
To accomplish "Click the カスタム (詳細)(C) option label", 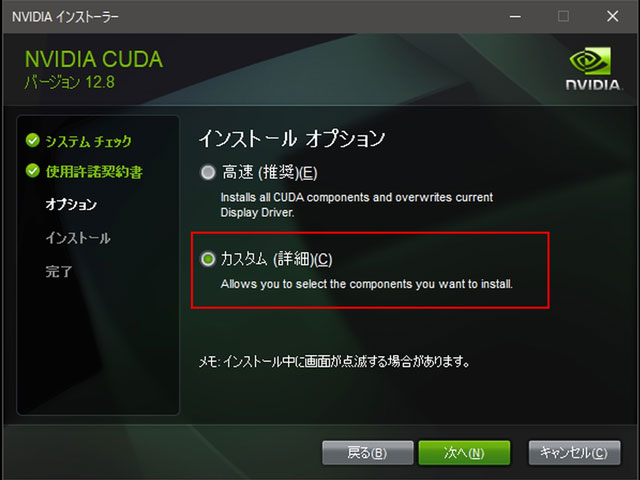I will pyautogui.click(x=276, y=259).
